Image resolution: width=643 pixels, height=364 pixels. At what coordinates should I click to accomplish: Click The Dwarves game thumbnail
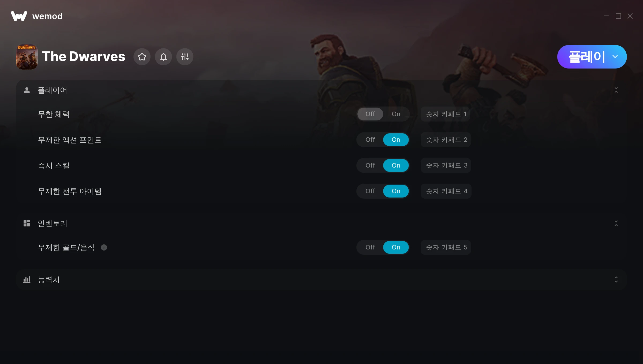click(x=27, y=57)
